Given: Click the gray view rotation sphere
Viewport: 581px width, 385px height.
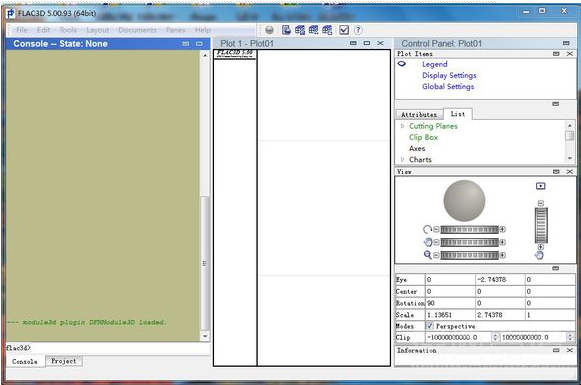Looking at the screenshot, I should 464,201.
